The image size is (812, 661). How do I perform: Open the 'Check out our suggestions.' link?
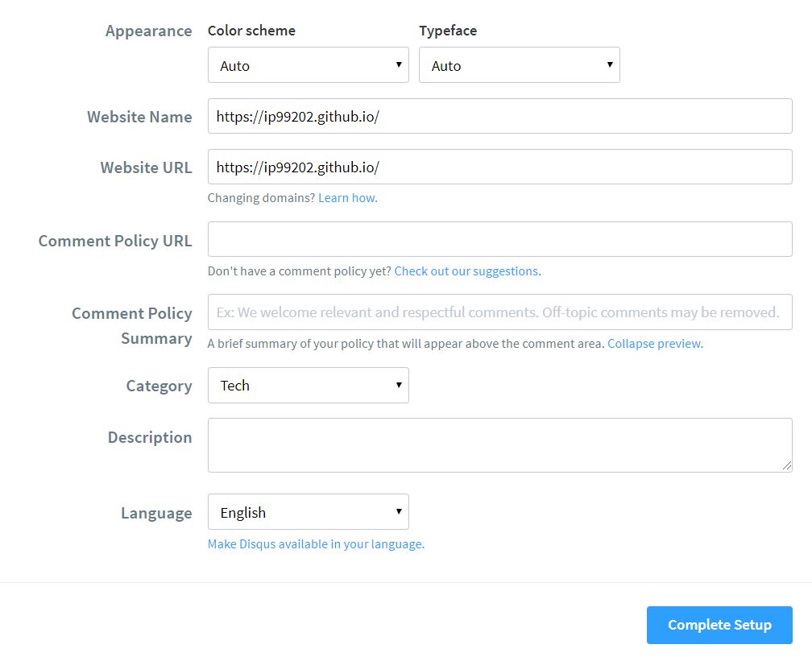(x=466, y=271)
